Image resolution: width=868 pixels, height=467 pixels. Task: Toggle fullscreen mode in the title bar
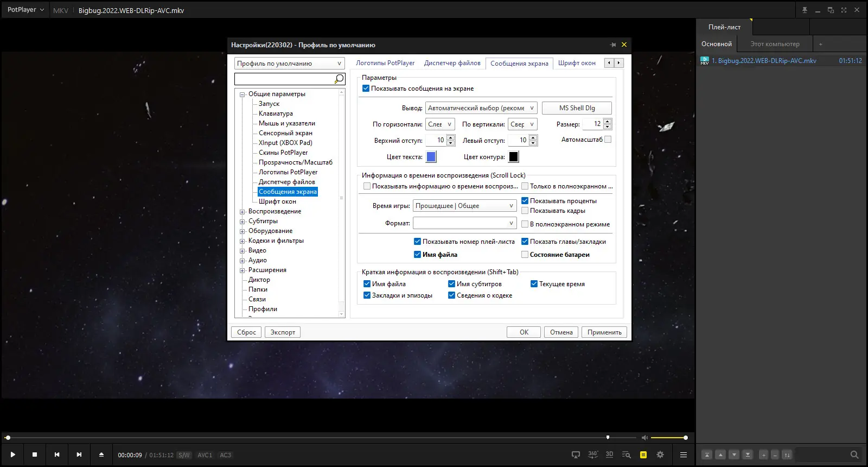tap(844, 10)
